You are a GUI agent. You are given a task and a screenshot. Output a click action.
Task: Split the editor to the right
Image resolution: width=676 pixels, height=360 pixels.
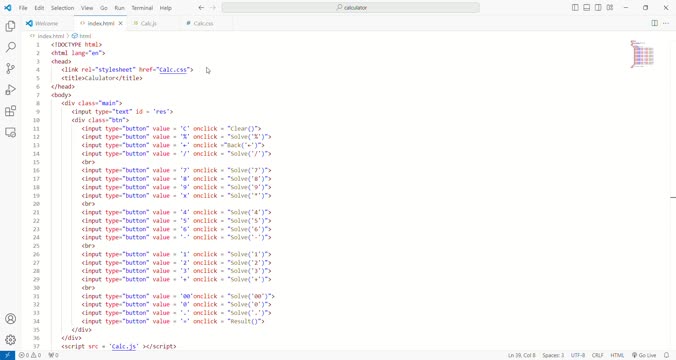coord(654,23)
